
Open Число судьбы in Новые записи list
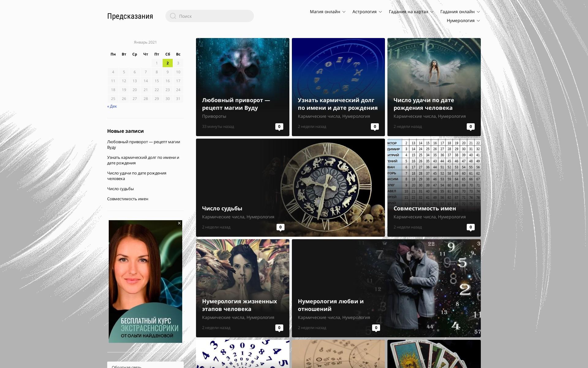[x=120, y=189]
